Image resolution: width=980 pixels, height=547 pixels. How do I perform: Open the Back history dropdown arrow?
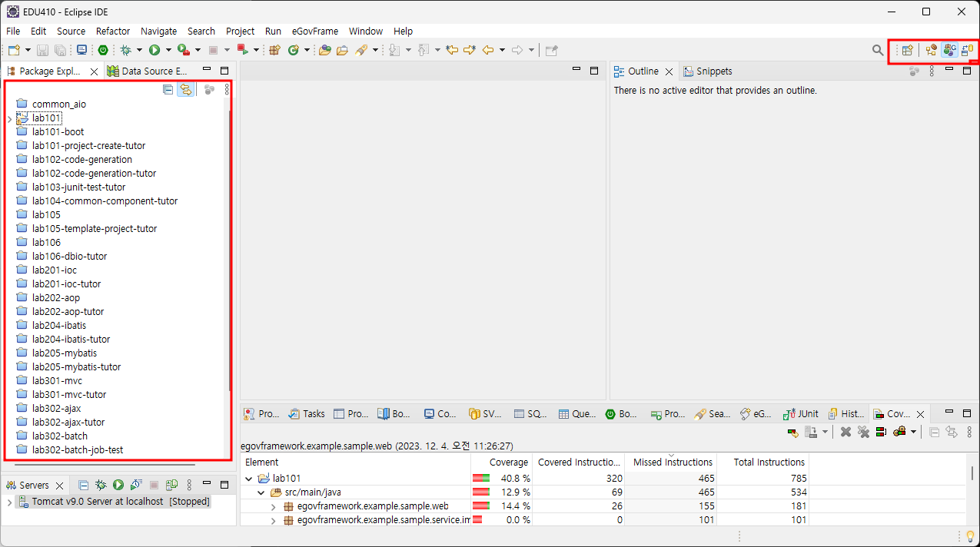click(x=502, y=50)
